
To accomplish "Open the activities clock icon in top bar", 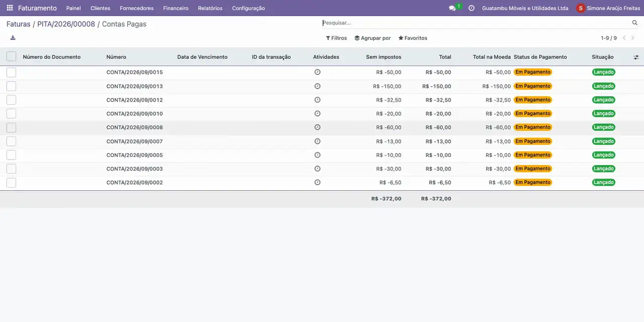I will coord(471,8).
